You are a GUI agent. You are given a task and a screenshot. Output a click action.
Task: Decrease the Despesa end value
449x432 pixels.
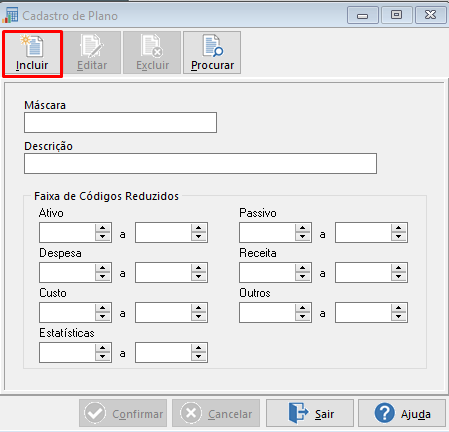199,277
